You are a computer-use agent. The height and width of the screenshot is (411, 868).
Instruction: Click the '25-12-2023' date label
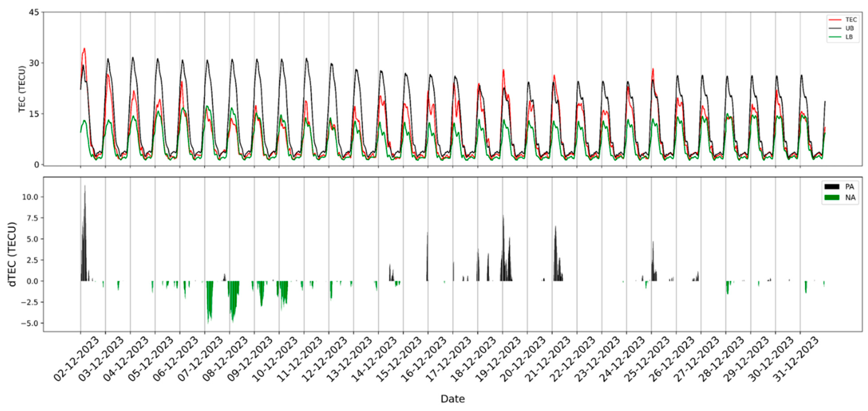click(647, 360)
